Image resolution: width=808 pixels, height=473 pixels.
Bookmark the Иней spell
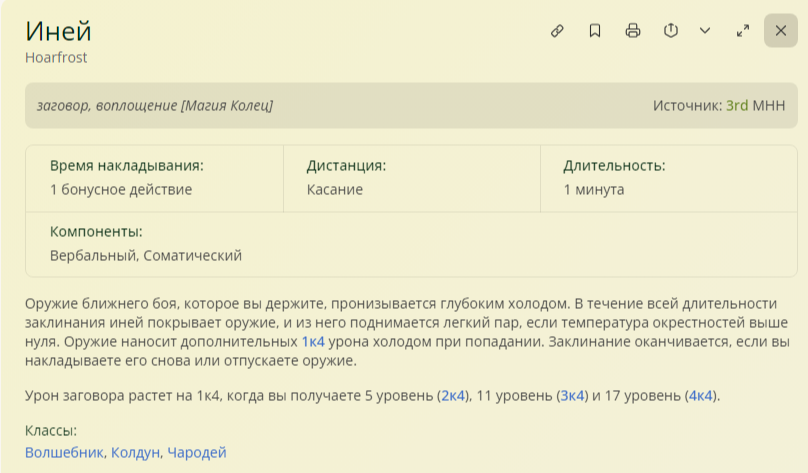(595, 31)
